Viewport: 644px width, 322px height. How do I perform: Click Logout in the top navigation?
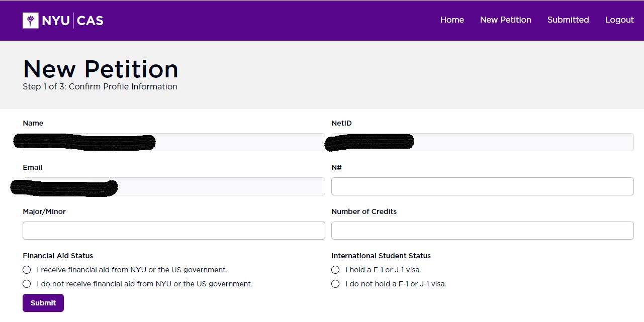click(619, 20)
